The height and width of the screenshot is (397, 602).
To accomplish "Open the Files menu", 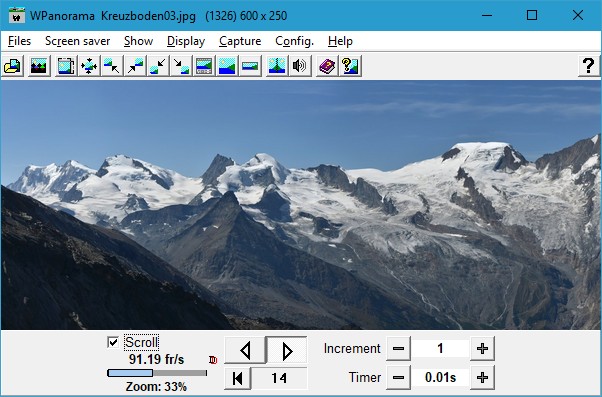I will 19,41.
